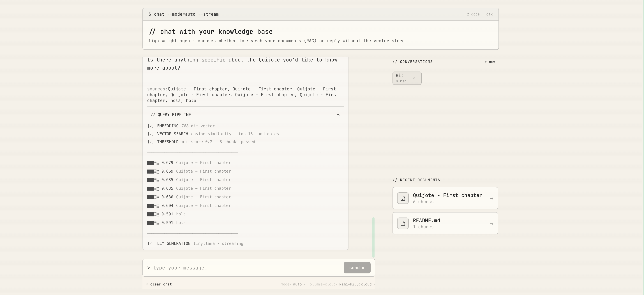Delete the Hi! conversation with x
This screenshot has width=644, height=295.
click(x=414, y=78)
